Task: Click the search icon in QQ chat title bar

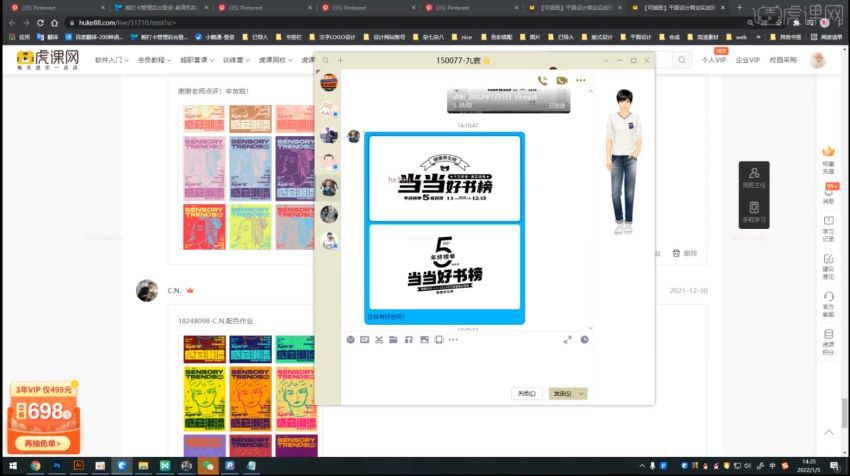Action: (325, 60)
